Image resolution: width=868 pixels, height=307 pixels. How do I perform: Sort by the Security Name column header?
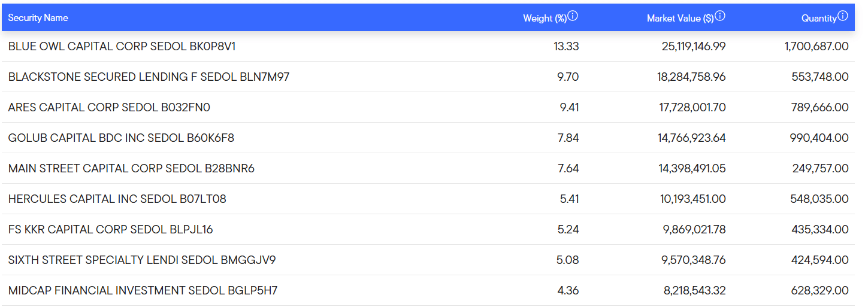tap(38, 18)
